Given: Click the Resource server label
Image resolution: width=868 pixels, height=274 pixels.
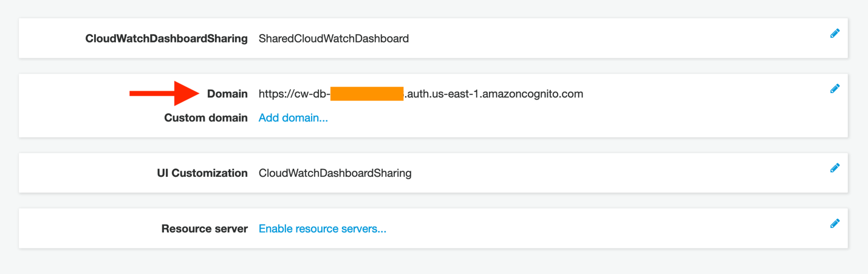Looking at the screenshot, I should (x=205, y=229).
